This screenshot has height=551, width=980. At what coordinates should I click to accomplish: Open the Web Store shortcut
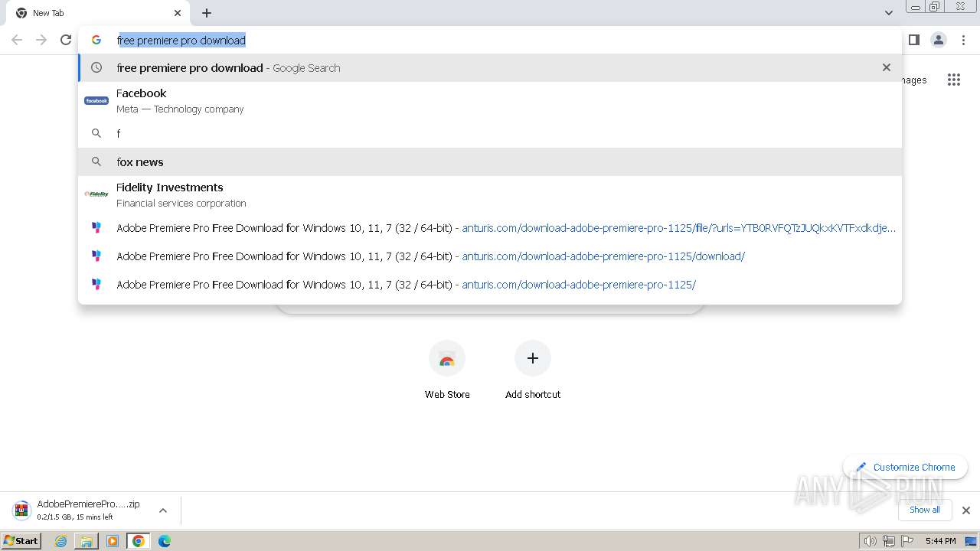(447, 370)
